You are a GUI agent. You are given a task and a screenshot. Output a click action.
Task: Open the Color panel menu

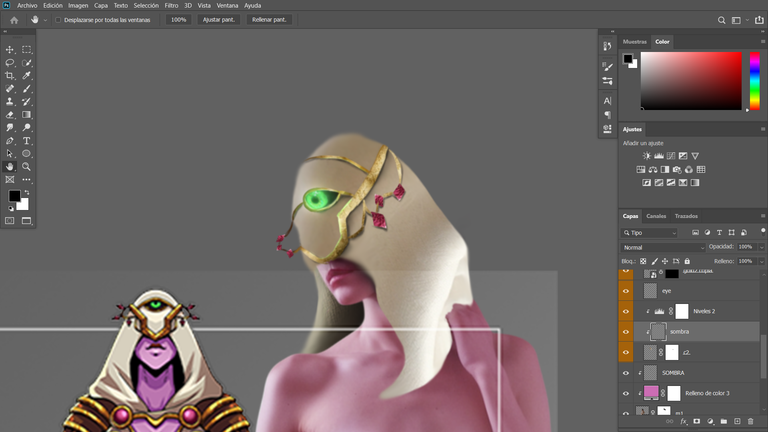763,42
